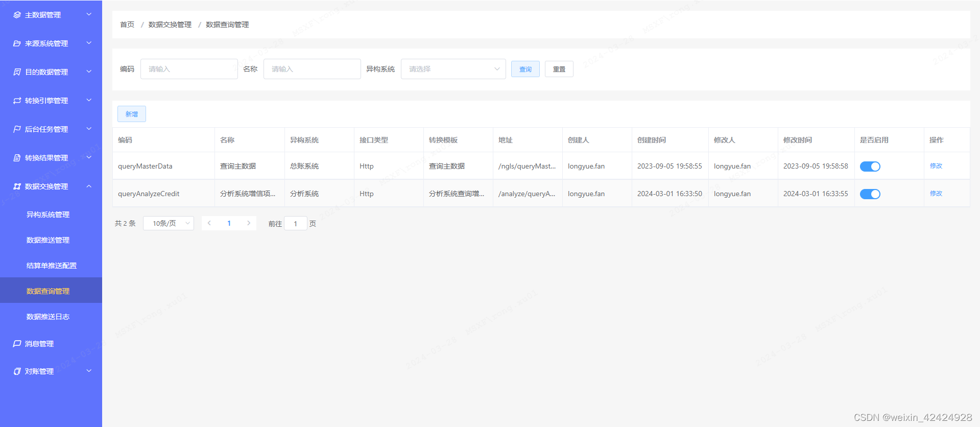Expand 后台任务管理 menu chevron

coord(89,129)
